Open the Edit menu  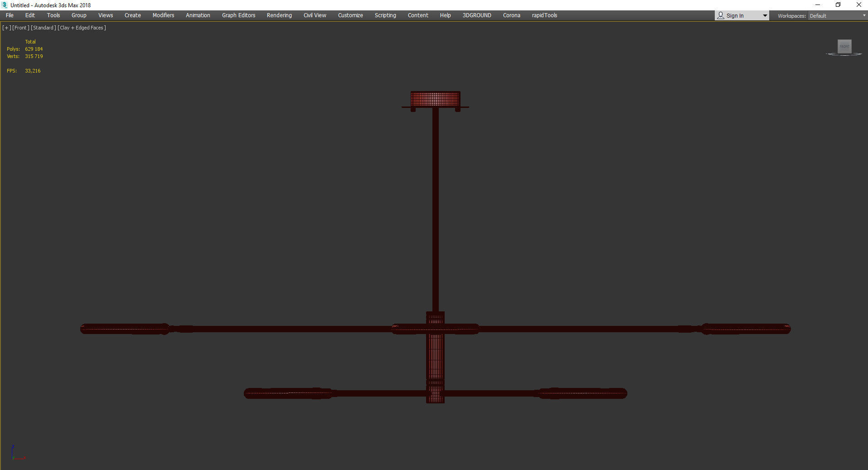[30, 15]
